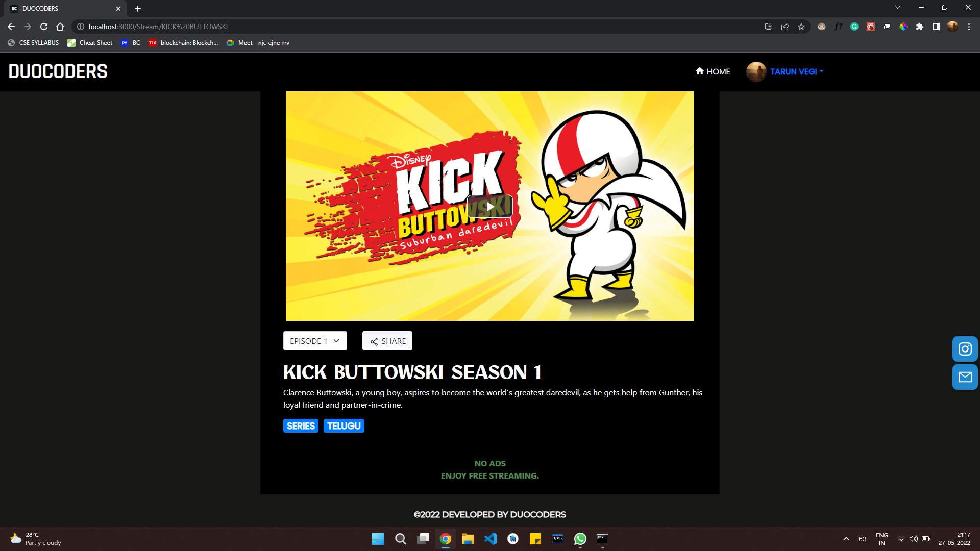Open the Instagram floating icon
The height and width of the screenshot is (551, 980).
965,349
